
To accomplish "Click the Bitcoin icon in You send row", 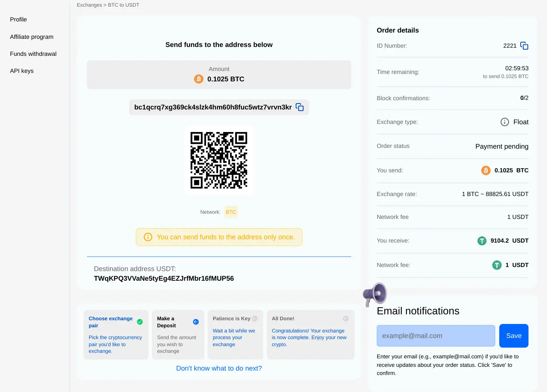I will pos(486,170).
